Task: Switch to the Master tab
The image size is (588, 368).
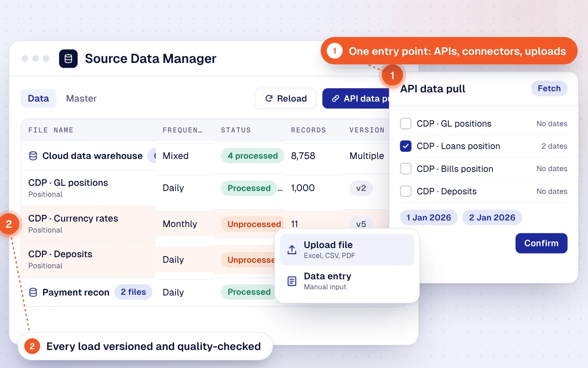Action: 81,98
